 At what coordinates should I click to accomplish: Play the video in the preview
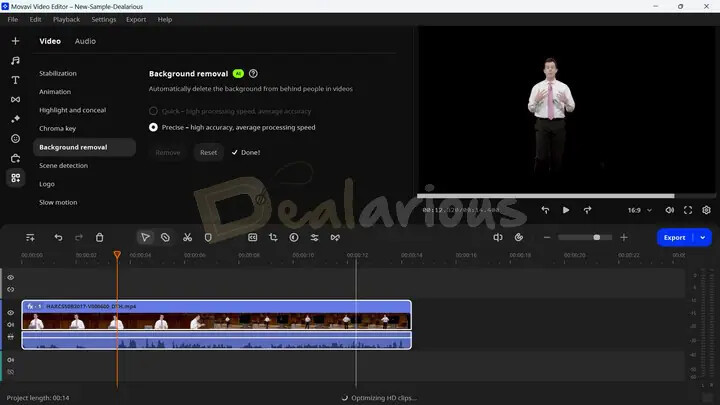[x=566, y=210]
